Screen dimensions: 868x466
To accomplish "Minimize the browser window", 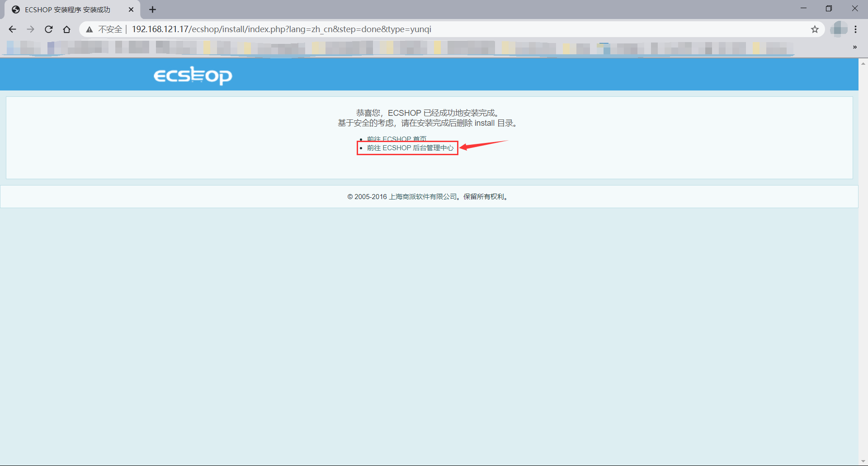I will click(x=803, y=9).
